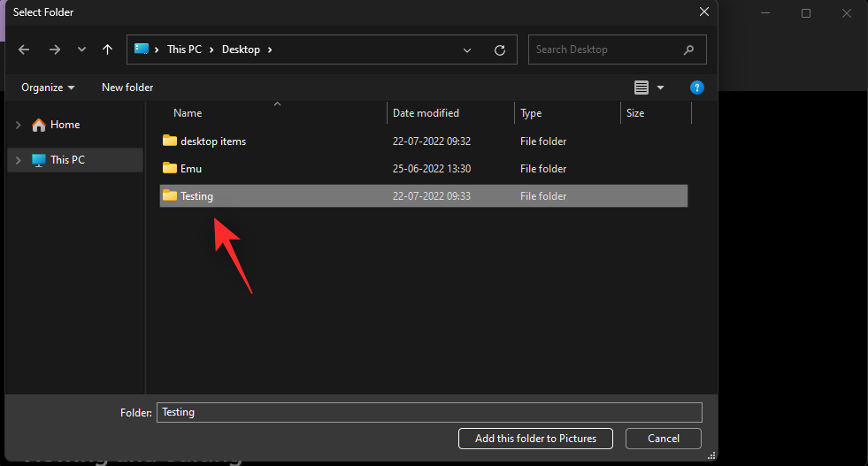Click date 25-06-2022 13:30 cell
Image resolution: width=868 pixels, height=466 pixels.
tap(432, 169)
